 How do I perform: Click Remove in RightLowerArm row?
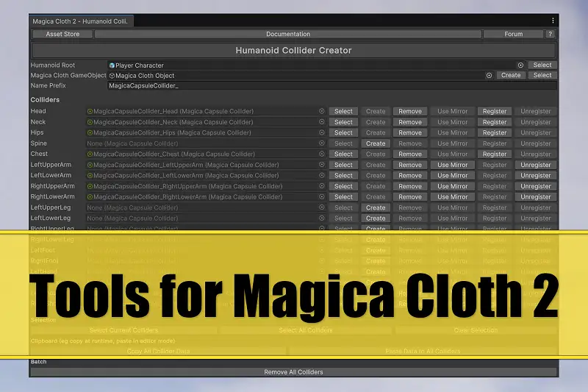click(410, 197)
